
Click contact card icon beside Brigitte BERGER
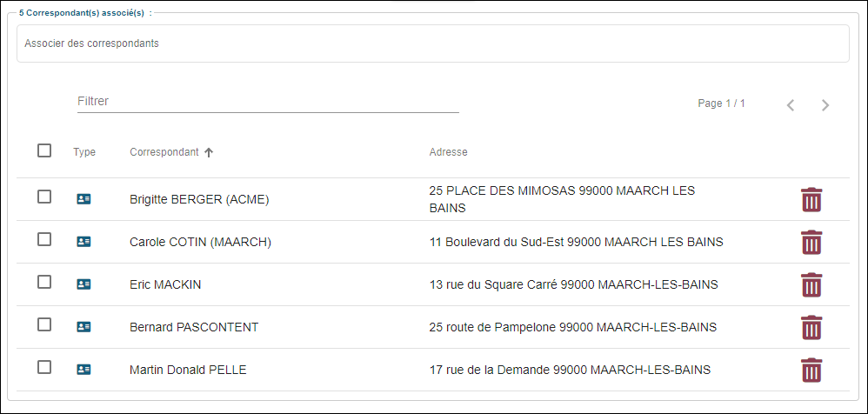pos(83,199)
